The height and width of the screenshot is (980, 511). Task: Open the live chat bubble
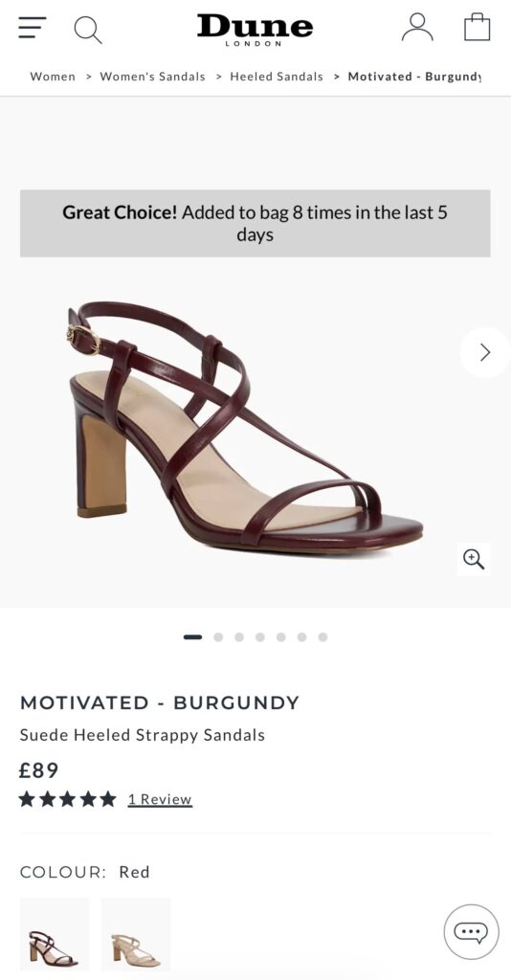pyautogui.click(x=471, y=932)
